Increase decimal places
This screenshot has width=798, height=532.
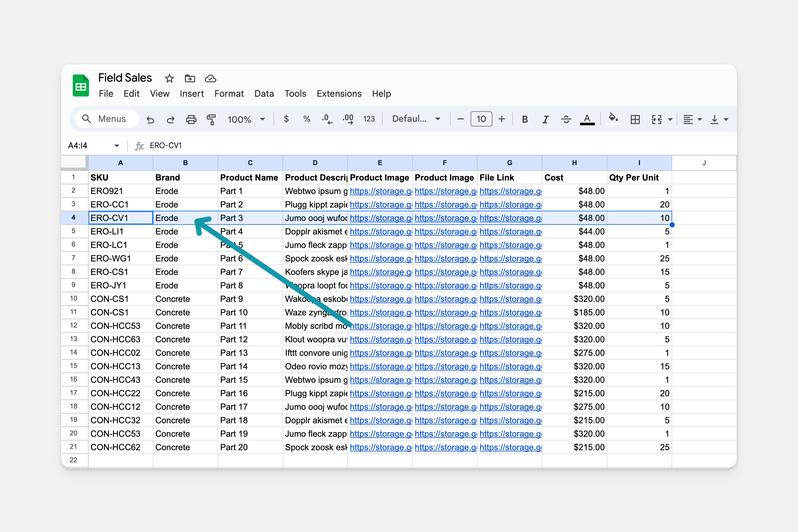348,119
